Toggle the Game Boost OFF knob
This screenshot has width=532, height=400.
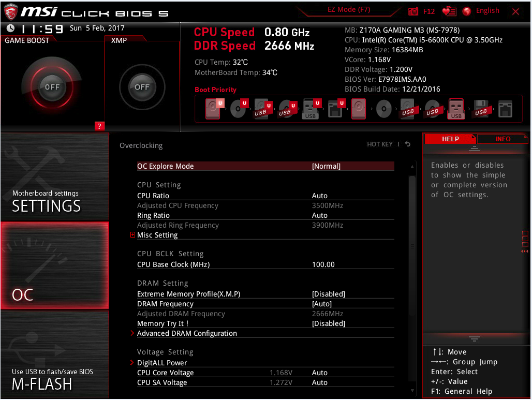coord(52,87)
